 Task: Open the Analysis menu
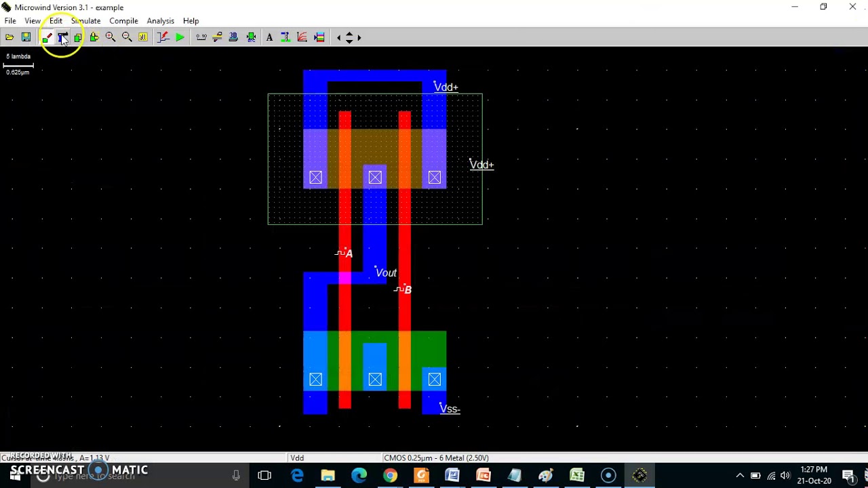tap(160, 21)
